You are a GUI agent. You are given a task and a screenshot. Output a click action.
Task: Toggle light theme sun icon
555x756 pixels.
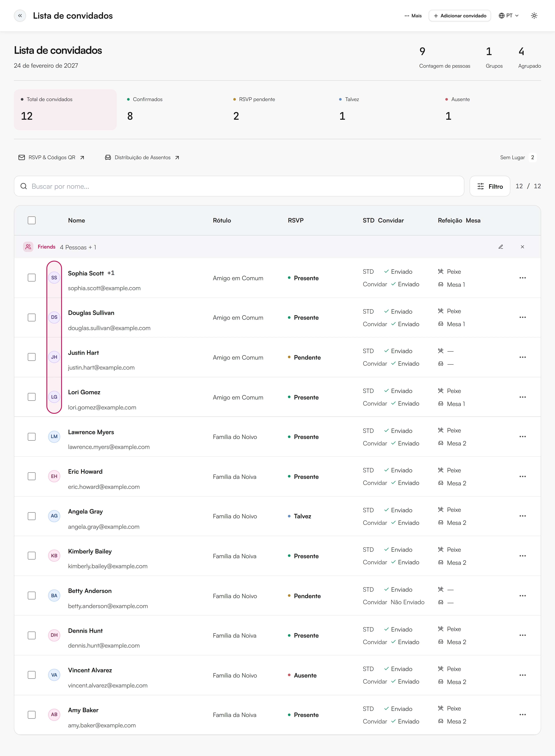click(534, 15)
